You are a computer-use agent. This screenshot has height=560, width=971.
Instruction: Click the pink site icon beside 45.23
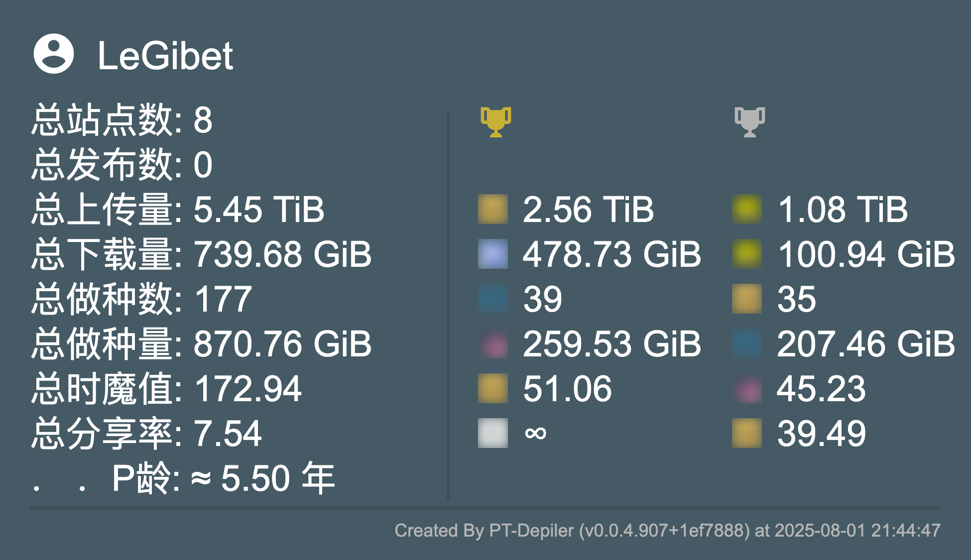[x=747, y=388]
